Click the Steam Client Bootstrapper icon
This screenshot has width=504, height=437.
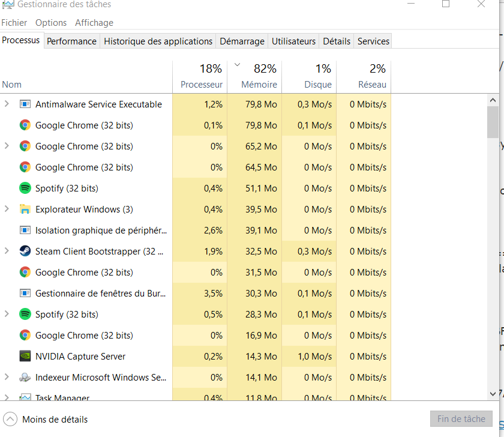(25, 252)
